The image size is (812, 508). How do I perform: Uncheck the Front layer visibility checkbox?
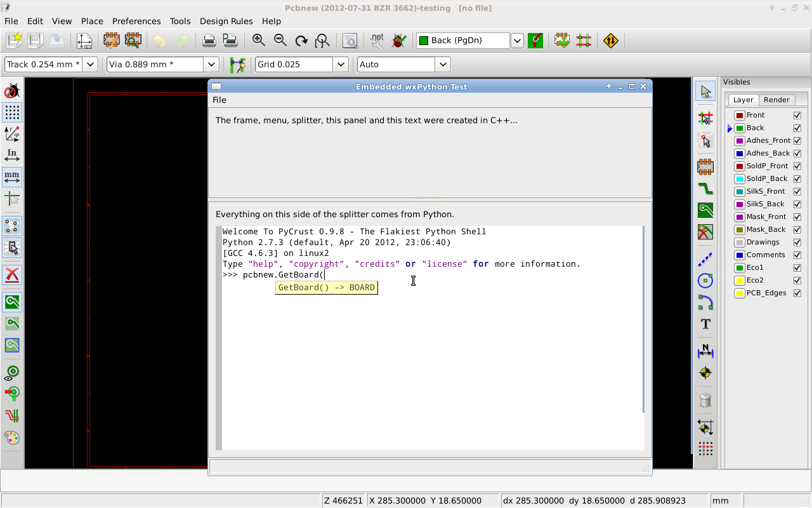pyautogui.click(x=797, y=116)
